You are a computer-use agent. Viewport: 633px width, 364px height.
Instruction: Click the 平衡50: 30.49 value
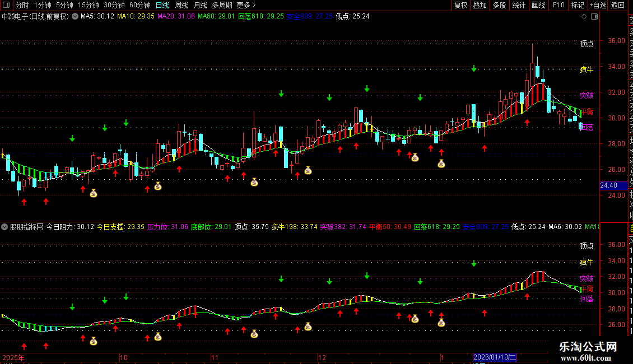point(390,227)
